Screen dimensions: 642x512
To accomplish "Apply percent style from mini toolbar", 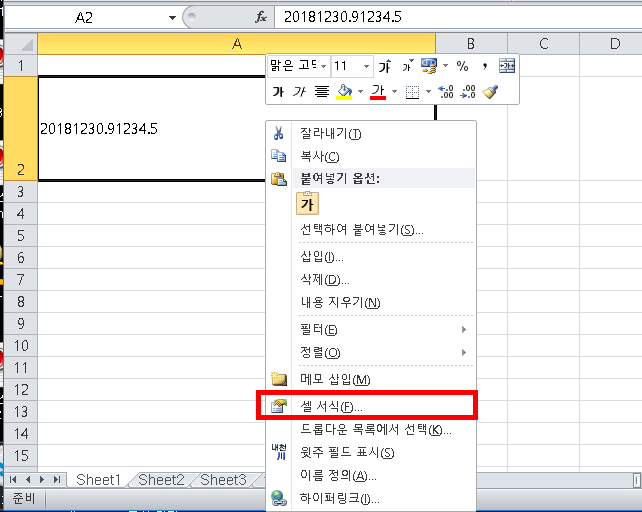I will (462, 66).
